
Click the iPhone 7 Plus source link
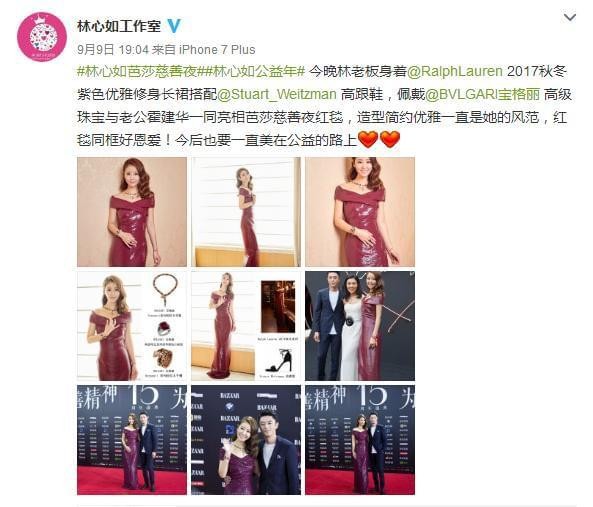(217, 50)
